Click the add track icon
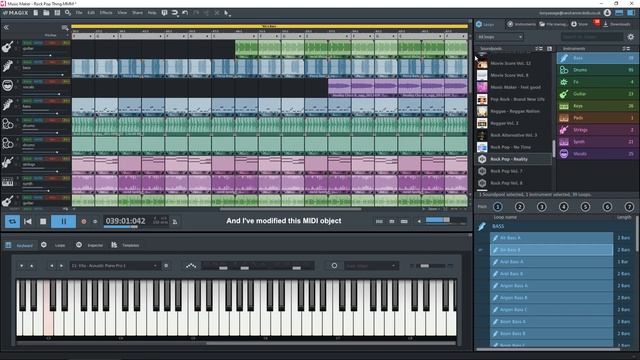Viewport: 640px width, 360px height. pos(65,28)
